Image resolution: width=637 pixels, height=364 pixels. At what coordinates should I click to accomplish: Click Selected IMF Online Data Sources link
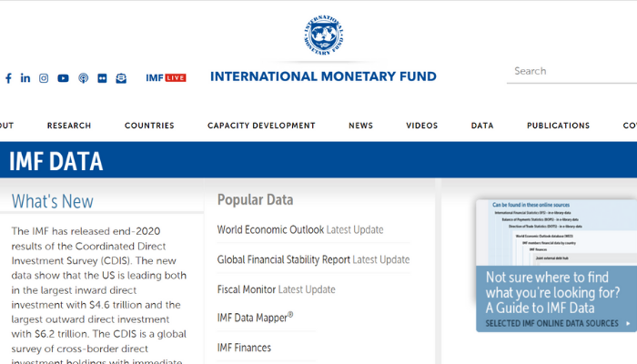(x=552, y=323)
